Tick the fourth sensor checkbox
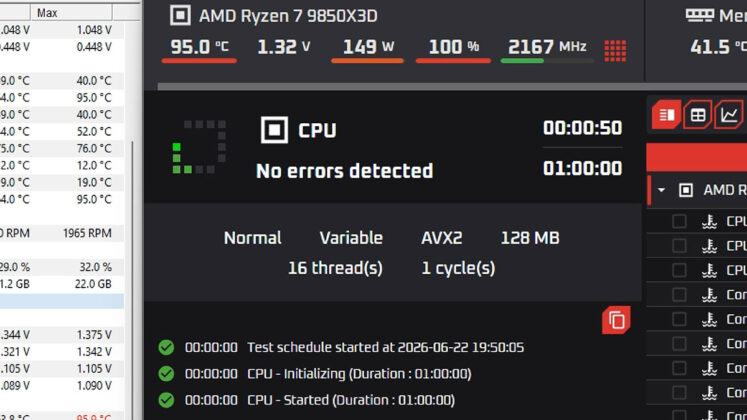 coord(679,295)
